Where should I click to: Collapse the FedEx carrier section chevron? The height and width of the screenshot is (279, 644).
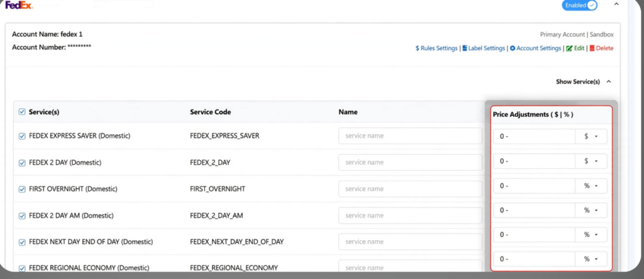[x=616, y=4]
